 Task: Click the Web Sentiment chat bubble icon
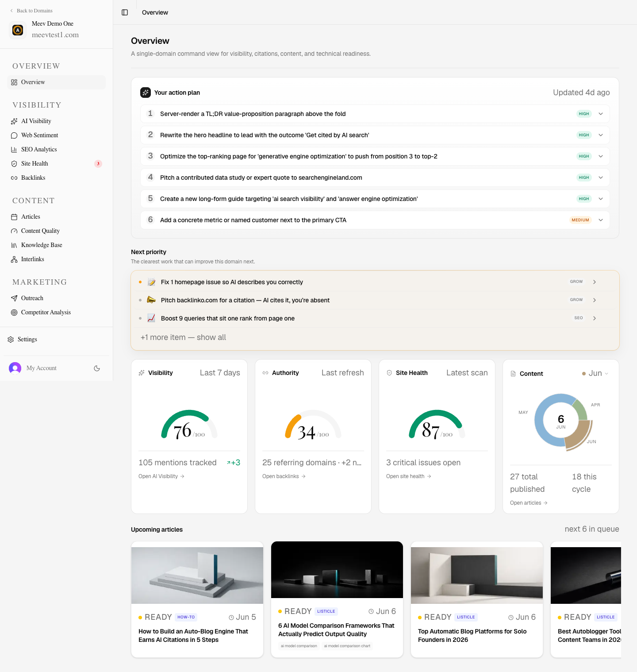pyautogui.click(x=14, y=135)
